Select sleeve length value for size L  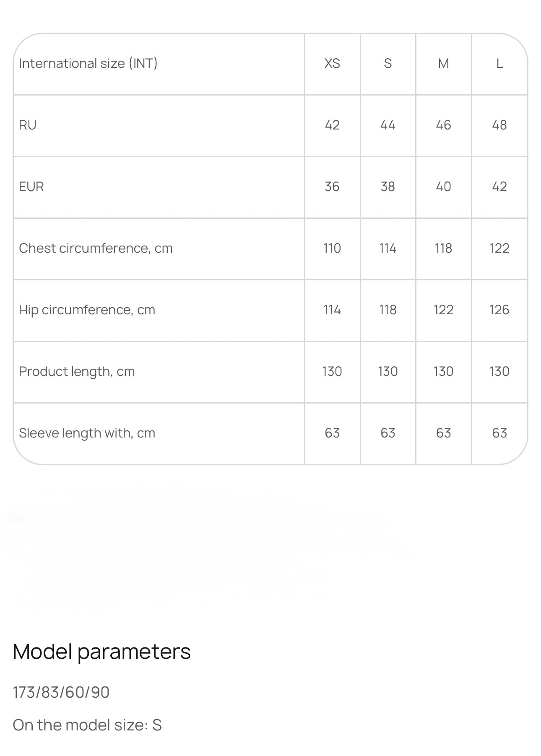click(499, 433)
